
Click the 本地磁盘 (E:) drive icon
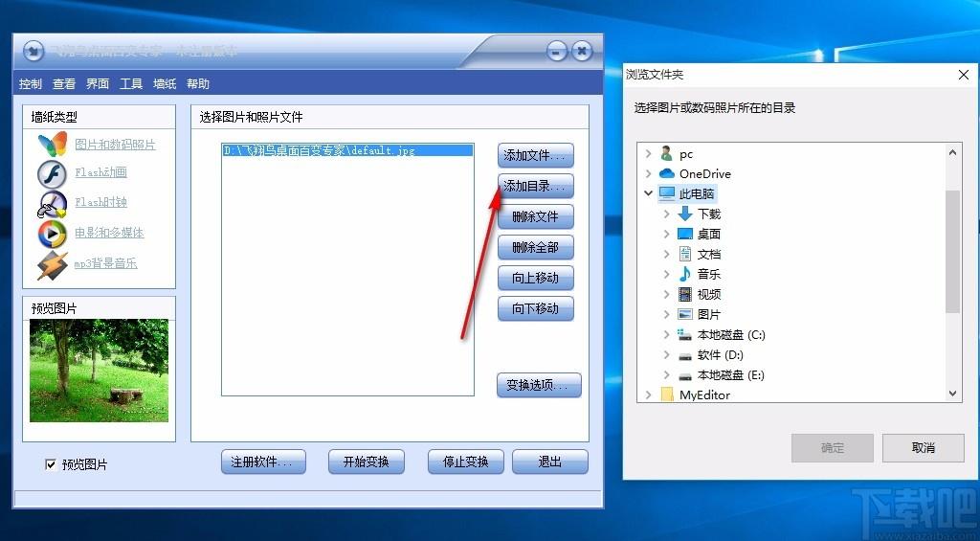pos(685,375)
